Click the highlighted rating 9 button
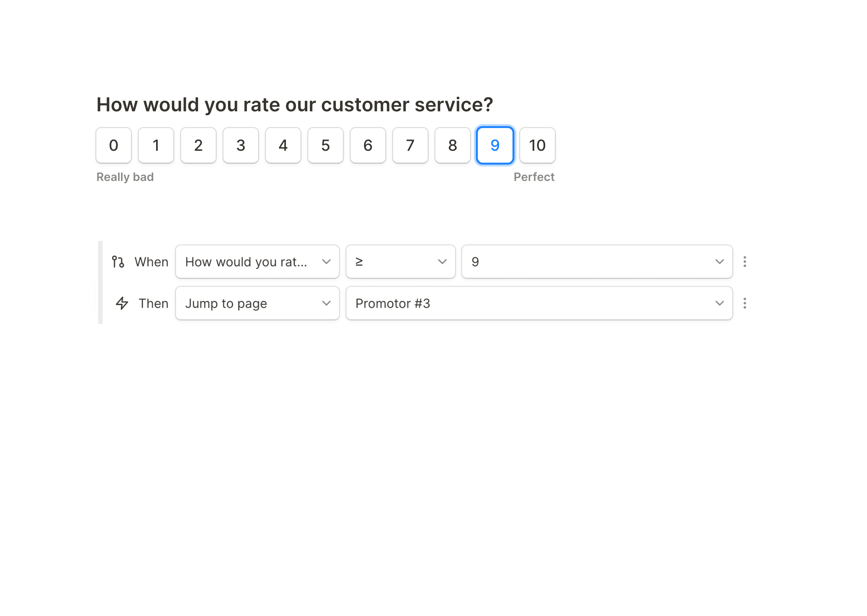This screenshot has width=867, height=616. [x=495, y=145]
